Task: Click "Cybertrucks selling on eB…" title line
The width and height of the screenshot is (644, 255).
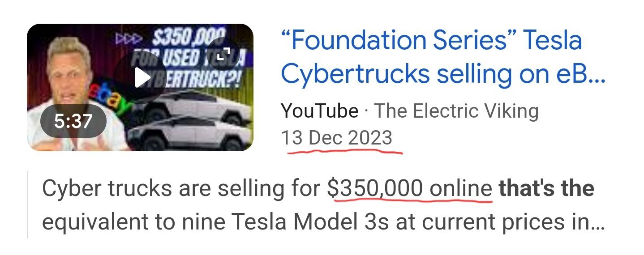Action: click(x=443, y=75)
